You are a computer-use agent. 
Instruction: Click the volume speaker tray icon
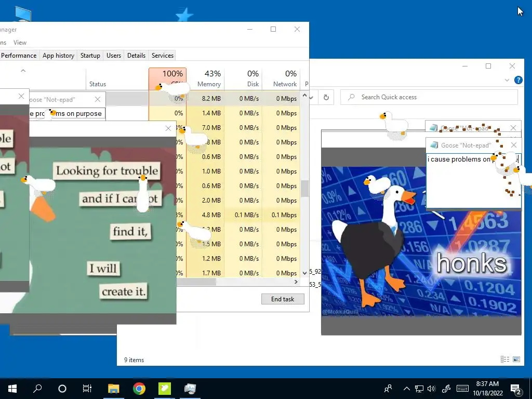[x=431, y=389]
